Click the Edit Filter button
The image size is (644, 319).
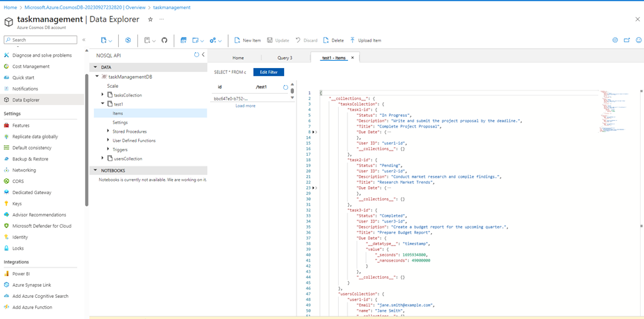pos(268,72)
